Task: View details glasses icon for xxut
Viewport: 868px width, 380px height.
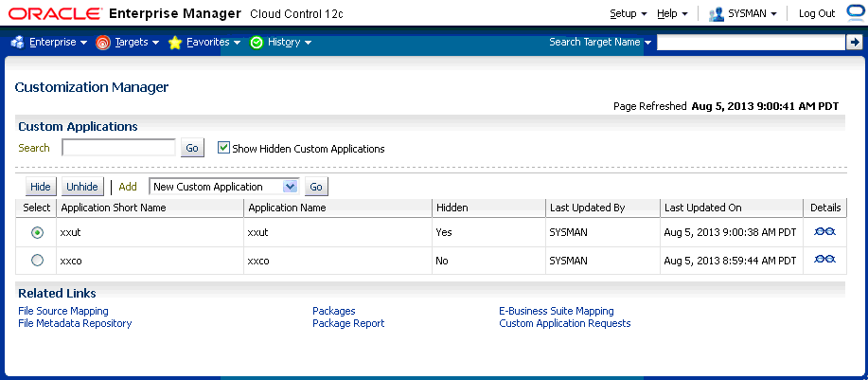Action: (824, 232)
